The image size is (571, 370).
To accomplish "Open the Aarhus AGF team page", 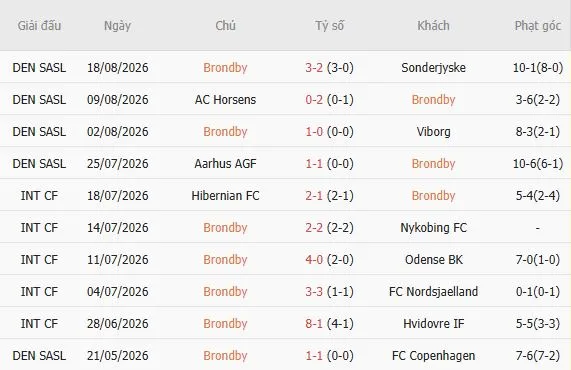I will point(225,164).
